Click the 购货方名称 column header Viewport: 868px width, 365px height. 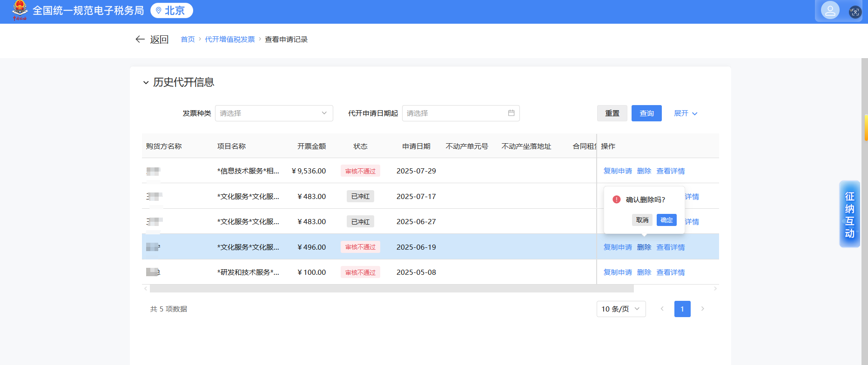click(164, 146)
